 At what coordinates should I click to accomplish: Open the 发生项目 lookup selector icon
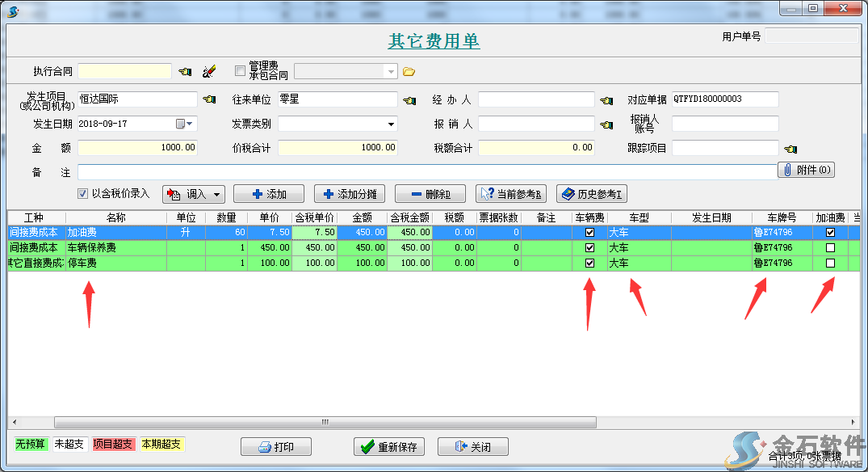[208, 100]
